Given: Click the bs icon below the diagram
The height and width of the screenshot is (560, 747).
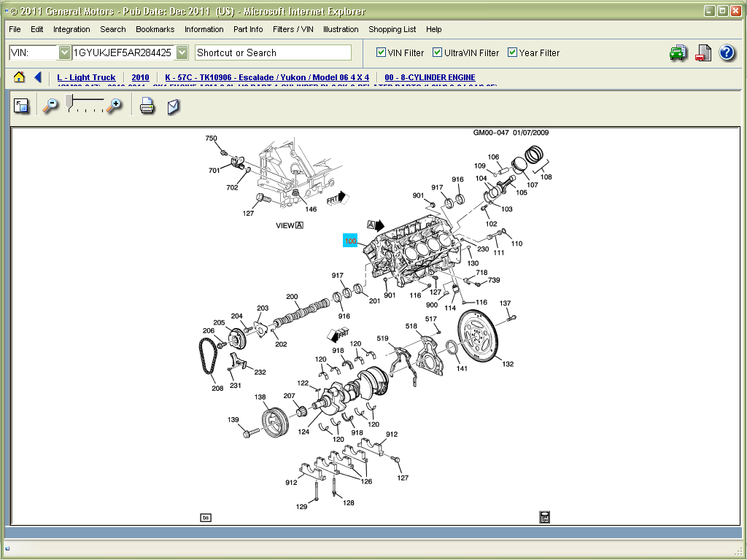Looking at the screenshot, I should point(205,518).
